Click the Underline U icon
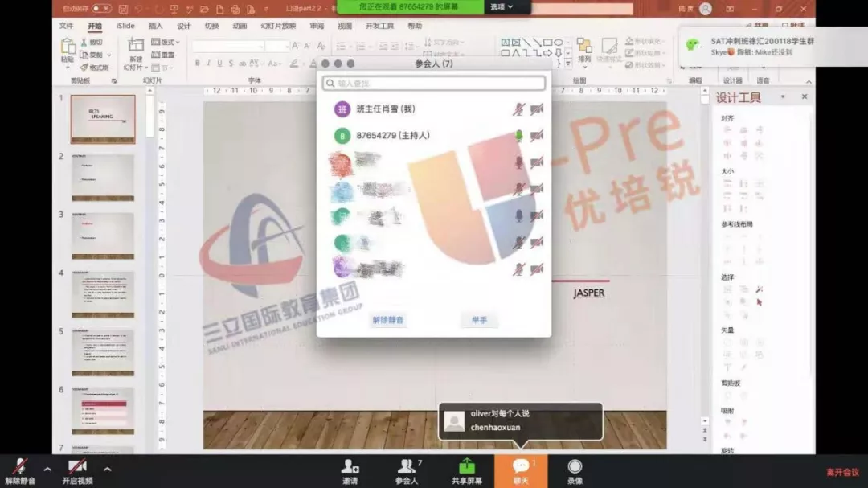This screenshot has width=868, height=488. (219, 64)
